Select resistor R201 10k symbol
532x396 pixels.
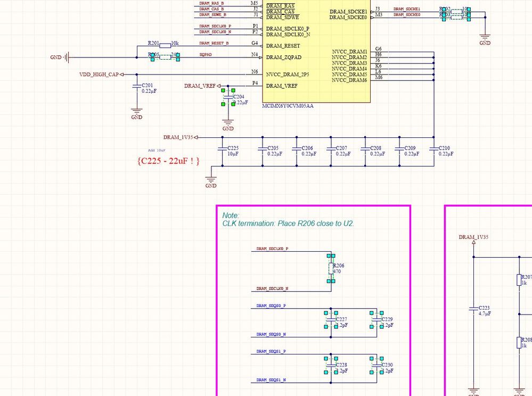165,46
